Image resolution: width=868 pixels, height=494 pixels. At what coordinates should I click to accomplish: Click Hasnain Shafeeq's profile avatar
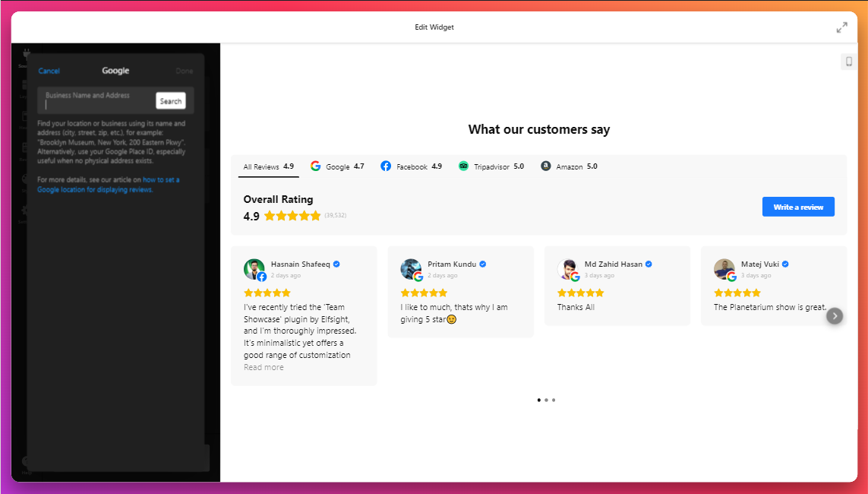pos(254,269)
